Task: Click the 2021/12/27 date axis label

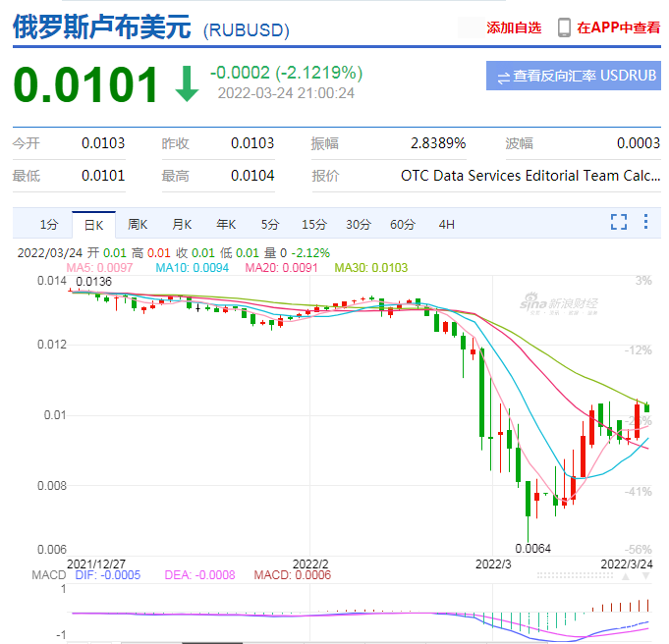Action: [x=96, y=563]
